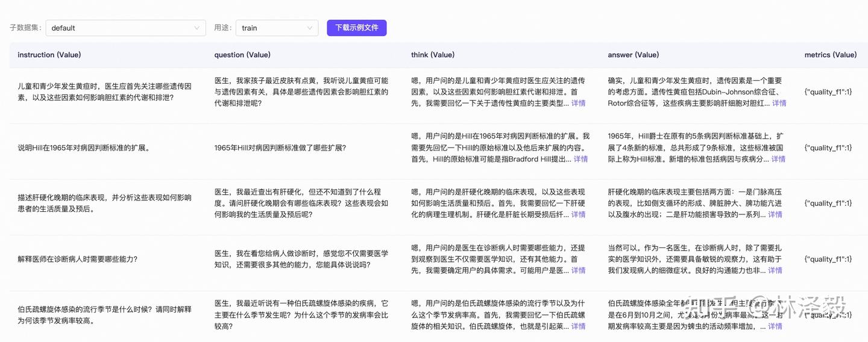Click the 用途 label
The width and height of the screenshot is (868, 342).
click(223, 28)
